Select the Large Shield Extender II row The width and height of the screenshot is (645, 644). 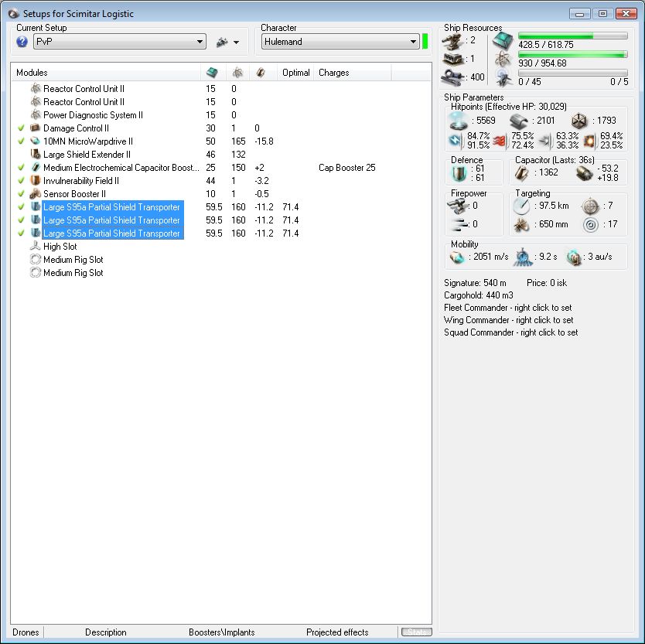click(x=221, y=154)
